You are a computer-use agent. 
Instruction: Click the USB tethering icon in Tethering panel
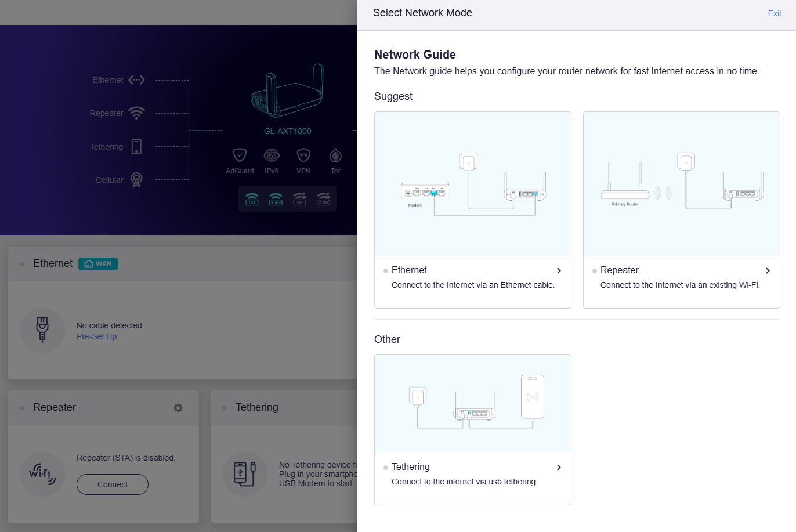point(244,474)
